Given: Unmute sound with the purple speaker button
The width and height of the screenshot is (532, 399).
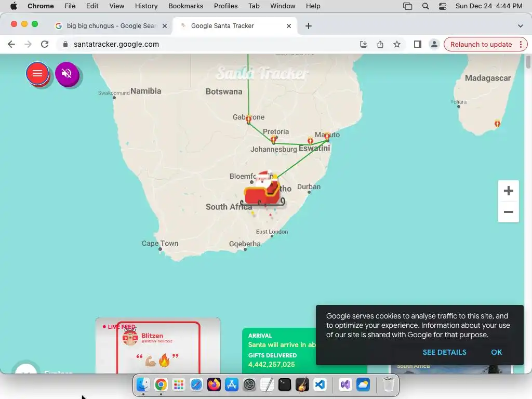Looking at the screenshot, I should pyautogui.click(x=67, y=74).
